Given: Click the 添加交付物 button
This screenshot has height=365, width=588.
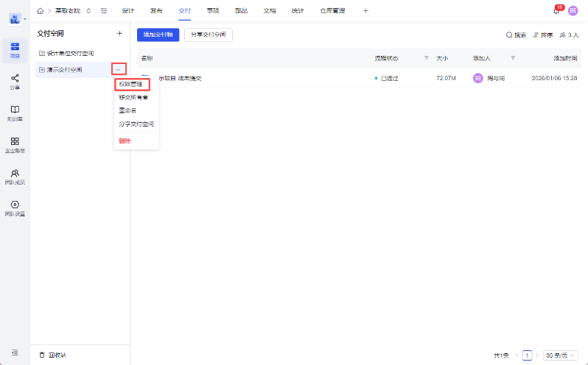Looking at the screenshot, I should tap(158, 35).
